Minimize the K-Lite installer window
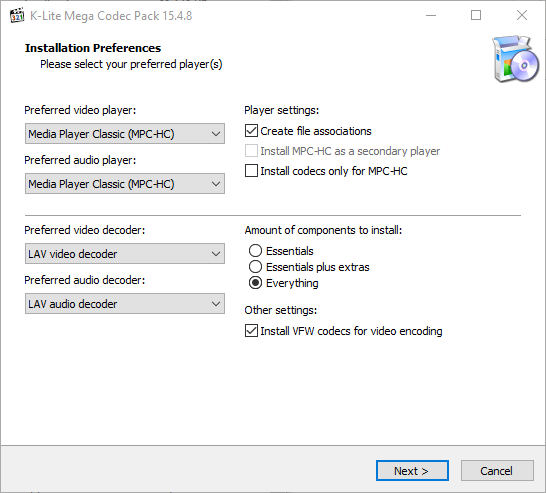 tap(431, 15)
